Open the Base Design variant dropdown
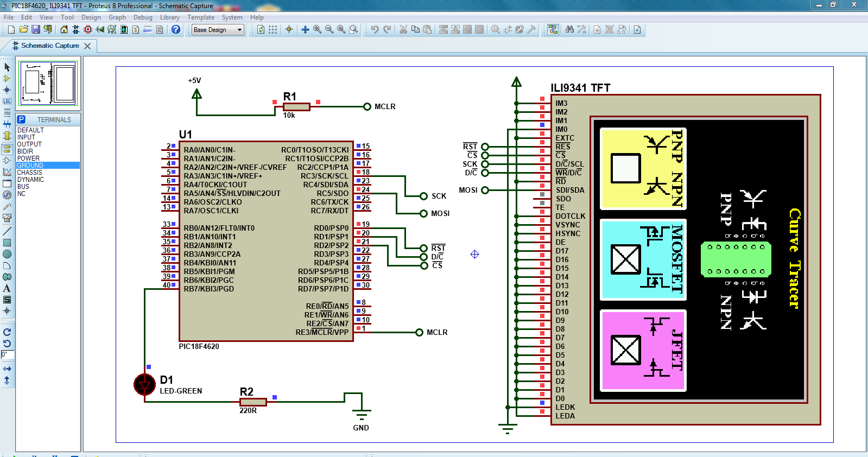868x457 pixels. coord(218,30)
